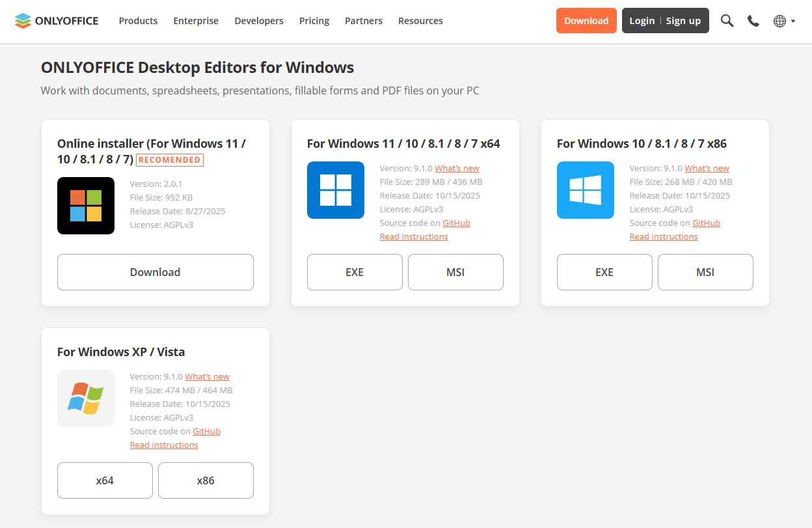Viewport: 812px width, 528px height.
Task: Click Login in the top bar
Action: point(642,20)
